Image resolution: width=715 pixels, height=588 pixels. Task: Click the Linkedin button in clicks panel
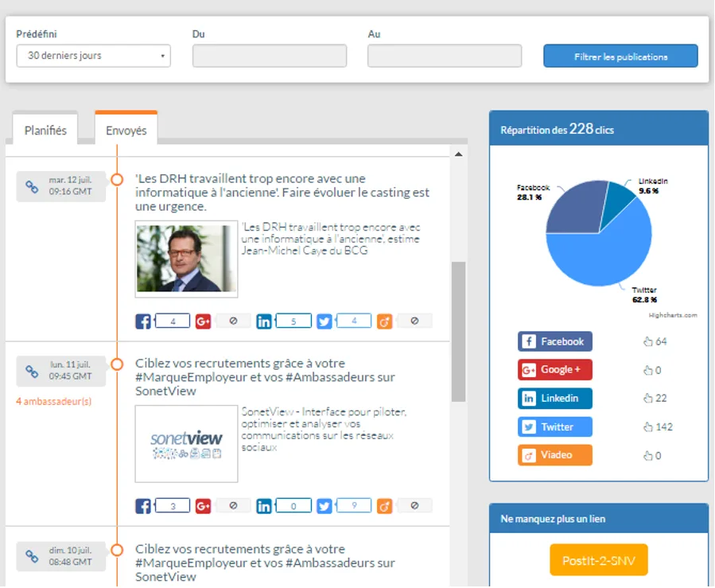click(555, 399)
